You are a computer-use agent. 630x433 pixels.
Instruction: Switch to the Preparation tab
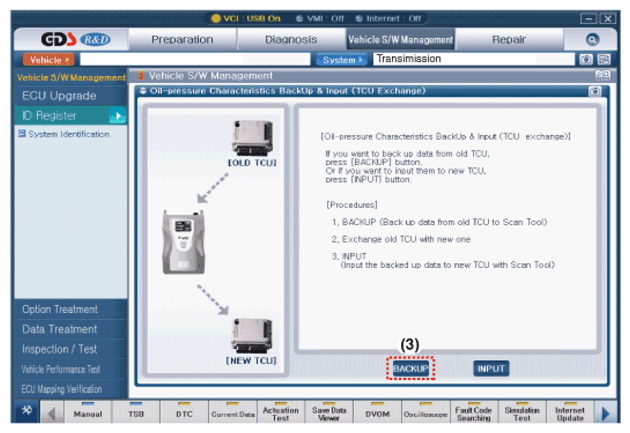click(x=182, y=39)
